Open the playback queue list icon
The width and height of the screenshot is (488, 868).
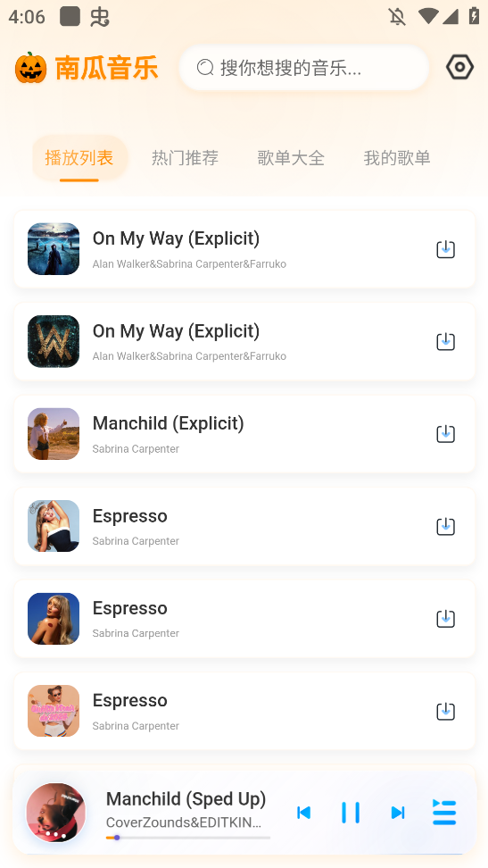[x=443, y=812]
